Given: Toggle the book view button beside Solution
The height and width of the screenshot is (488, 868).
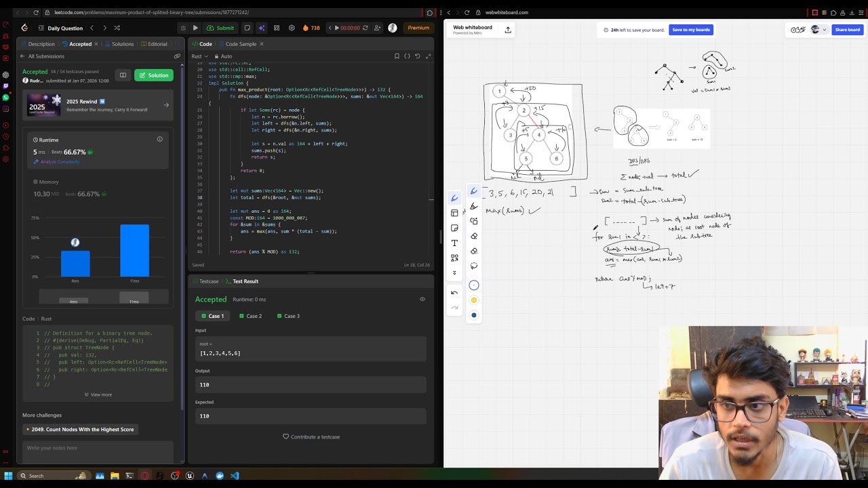Looking at the screenshot, I should pyautogui.click(x=123, y=75).
